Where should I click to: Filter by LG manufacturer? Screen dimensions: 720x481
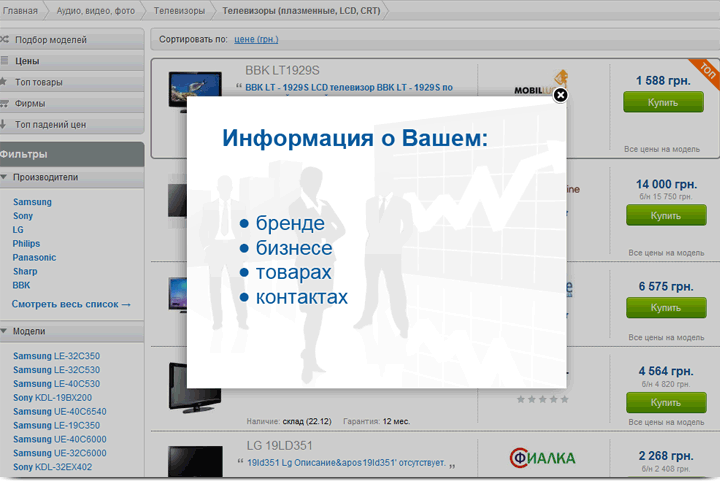18,229
